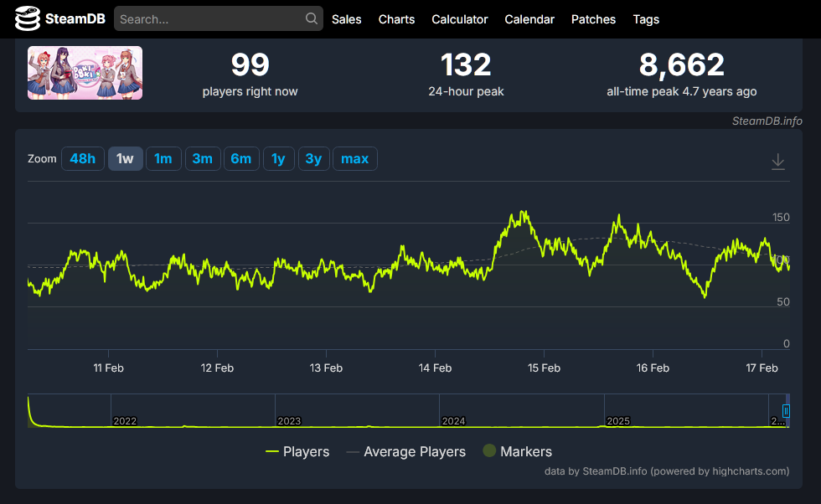Click the SteamDB text logo link
The image size is (821, 504).
point(75,19)
